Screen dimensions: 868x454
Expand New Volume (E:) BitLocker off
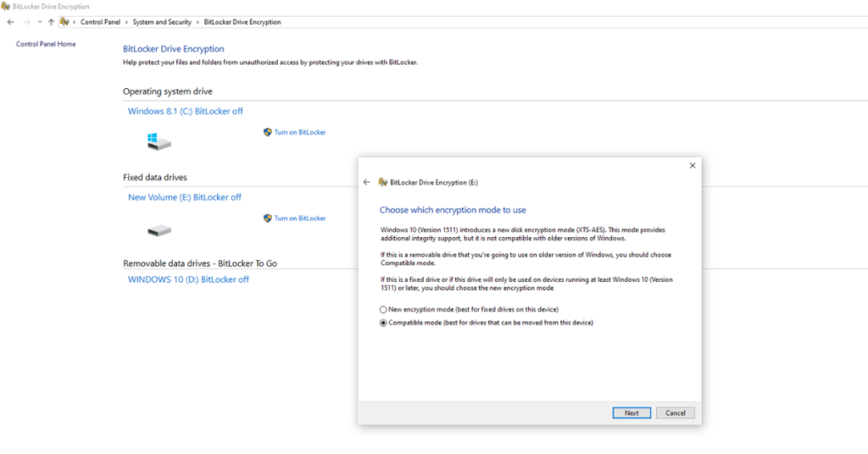click(184, 197)
